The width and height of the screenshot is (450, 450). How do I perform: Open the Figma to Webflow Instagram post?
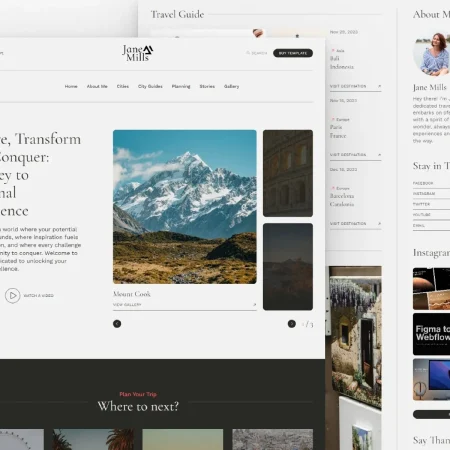(431, 334)
